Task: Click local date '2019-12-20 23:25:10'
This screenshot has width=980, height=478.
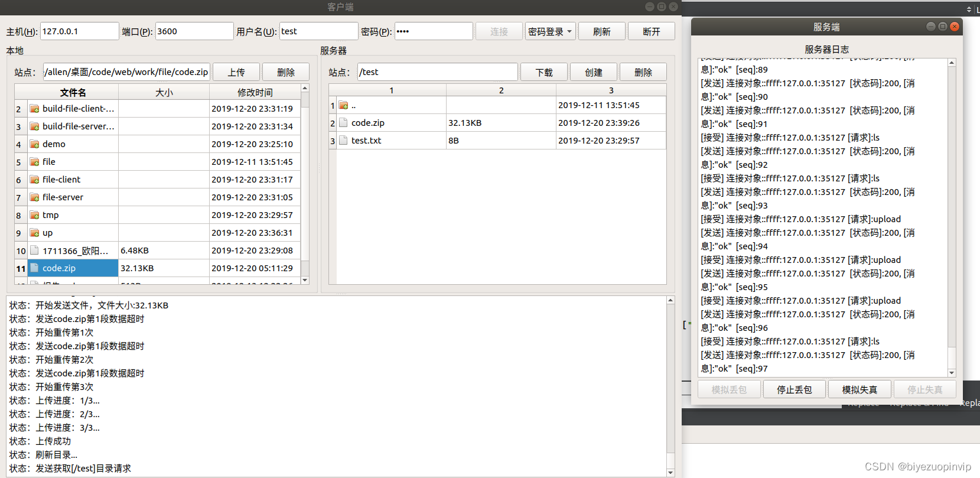Action: [x=252, y=144]
